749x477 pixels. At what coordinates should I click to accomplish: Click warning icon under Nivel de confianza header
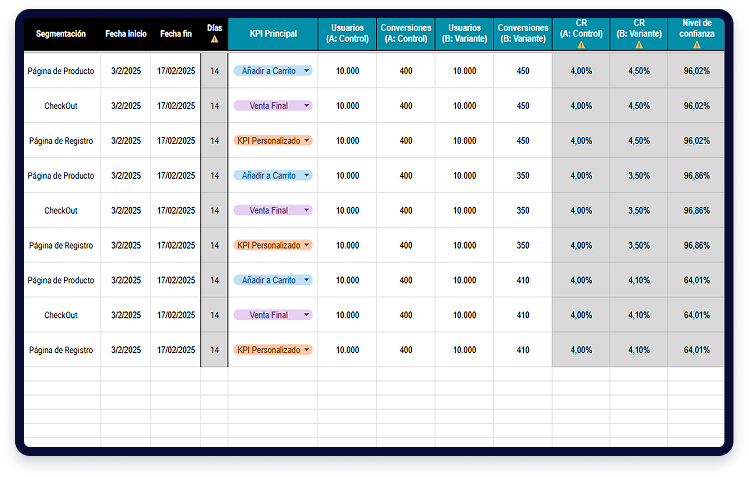696,45
